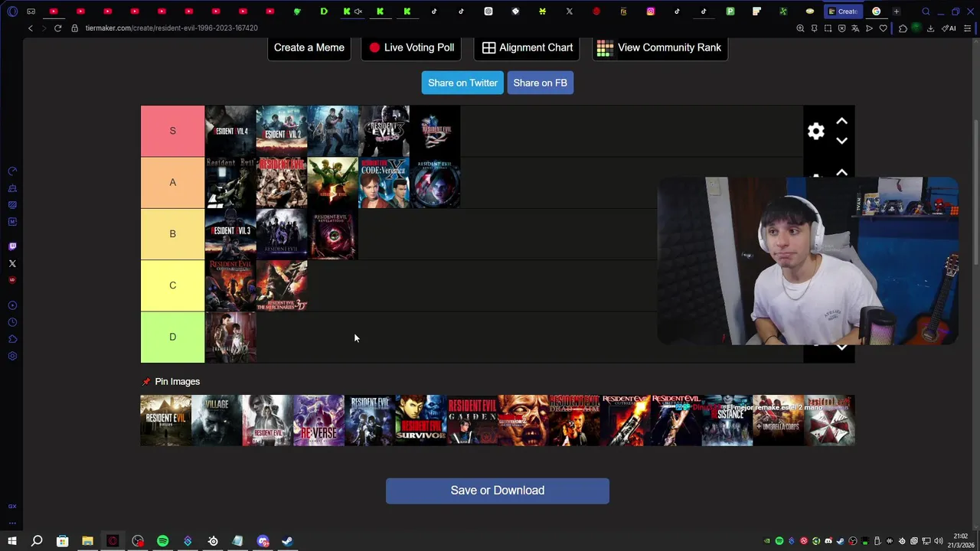Open the sidebar settings gear icon
The height and width of the screenshot is (551, 980).
12,356
